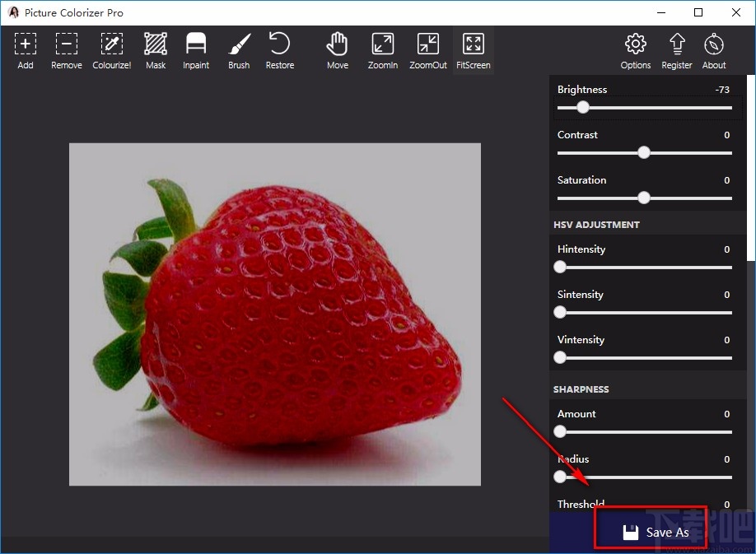This screenshot has height=554, width=756.
Task: Select the Add region tool
Action: pyautogui.click(x=26, y=50)
